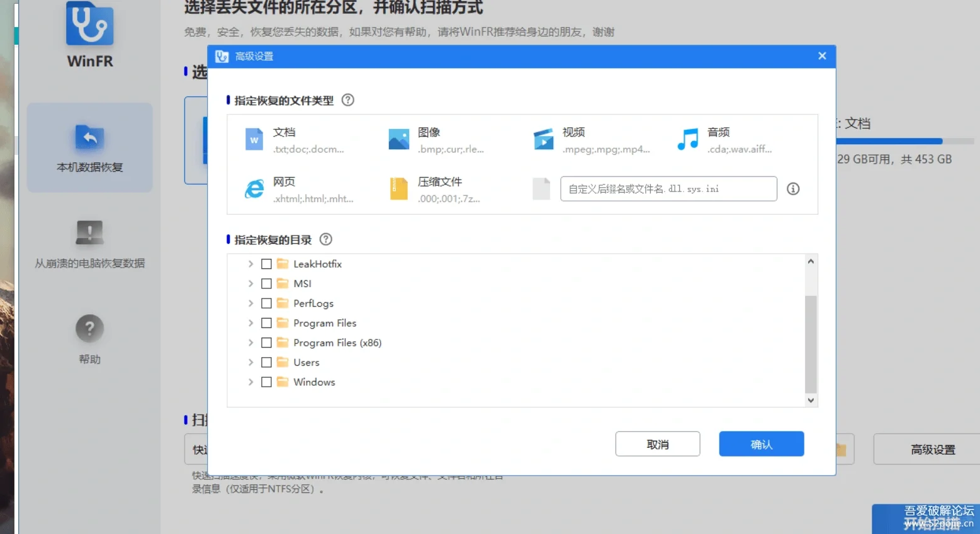Check the Windows folder checkbox
Viewport: 980px width, 534px height.
[266, 382]
